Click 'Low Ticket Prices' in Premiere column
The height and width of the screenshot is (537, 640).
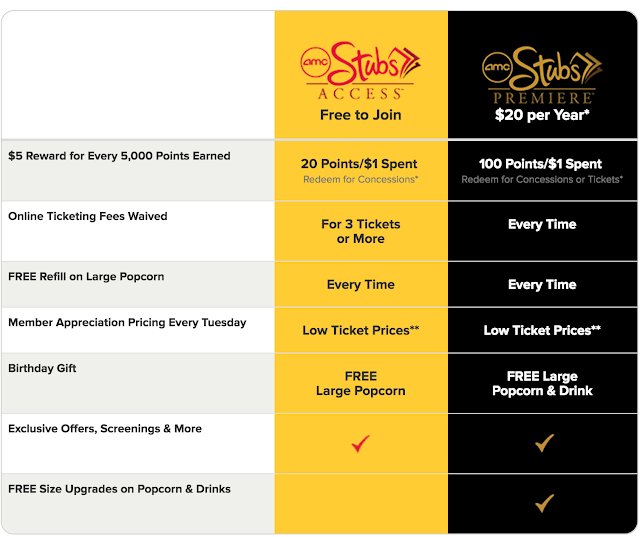click(x=542, y=330)
